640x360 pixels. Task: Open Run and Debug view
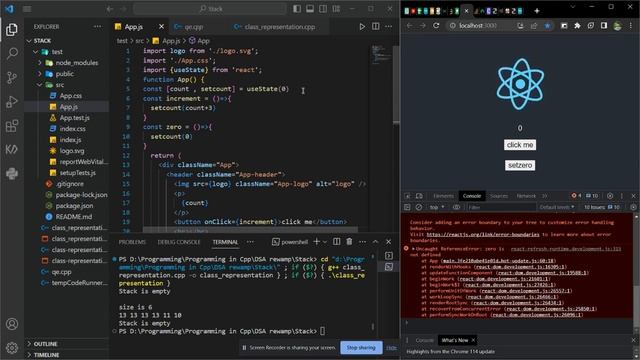(x=12, y=102)
